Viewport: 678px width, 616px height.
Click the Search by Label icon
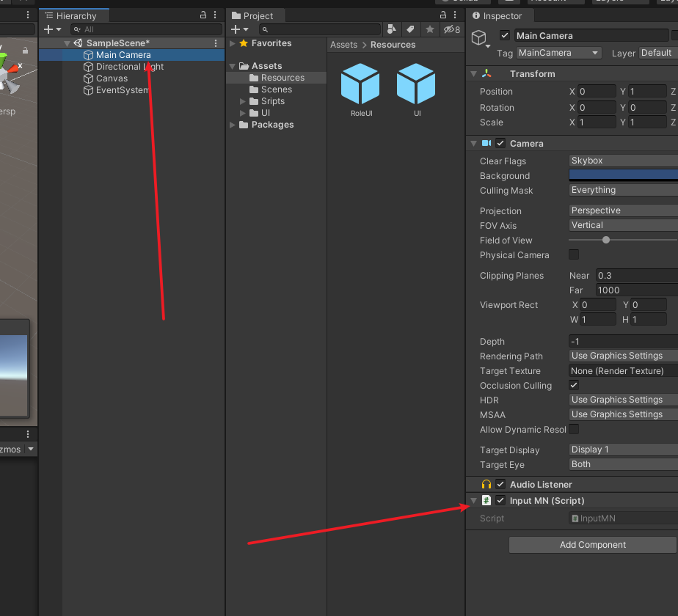pyautogui.click(x=410, y=29)
